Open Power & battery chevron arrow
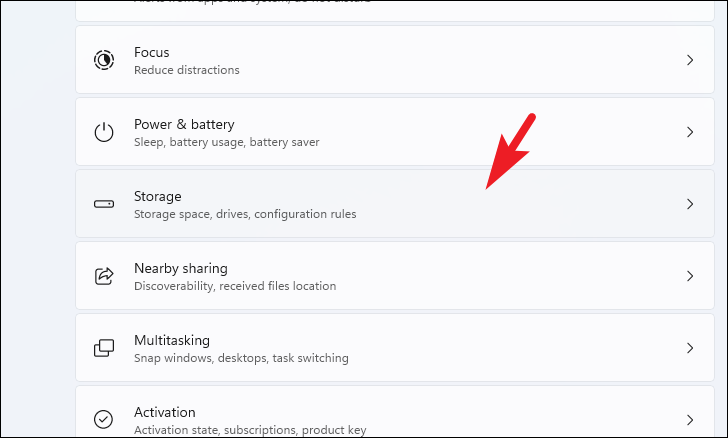The width and height of the screenshot is (728, 438). click(x=690, y=132)
